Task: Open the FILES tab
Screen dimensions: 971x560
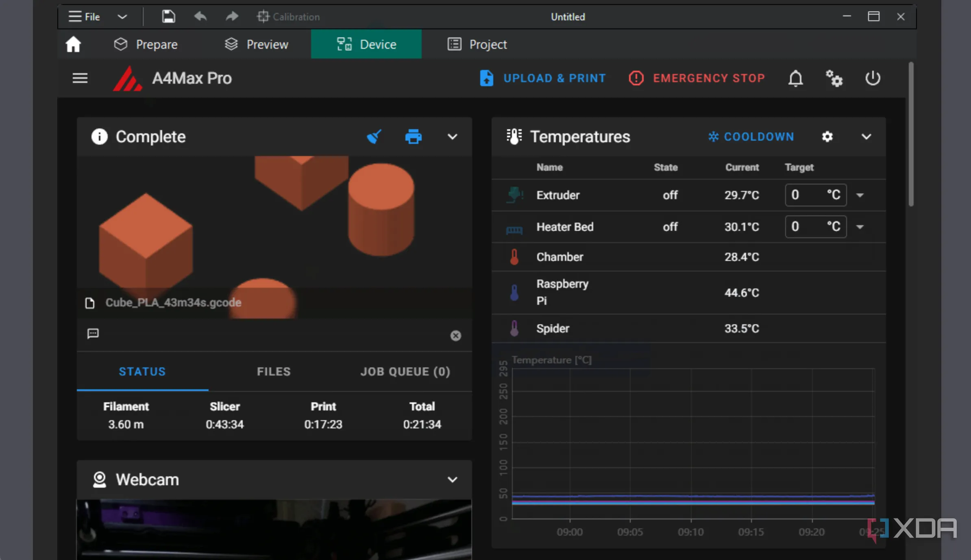Action: point(274,371)
